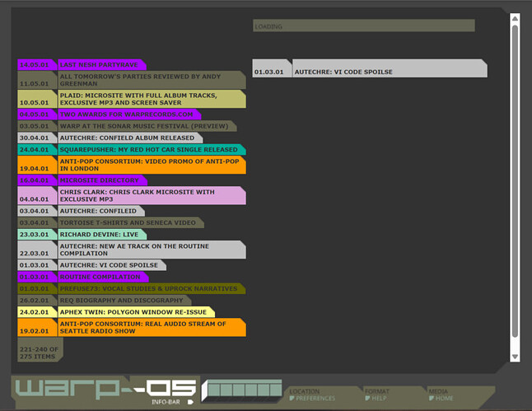532x411 pixels.
Task: Click the Loading progress bar
Action: [364, 26]
